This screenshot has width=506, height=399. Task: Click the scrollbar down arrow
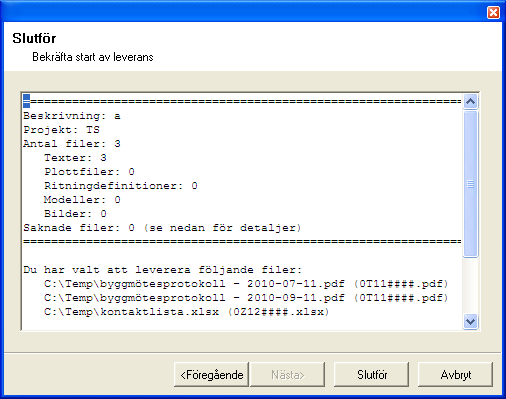470,322
